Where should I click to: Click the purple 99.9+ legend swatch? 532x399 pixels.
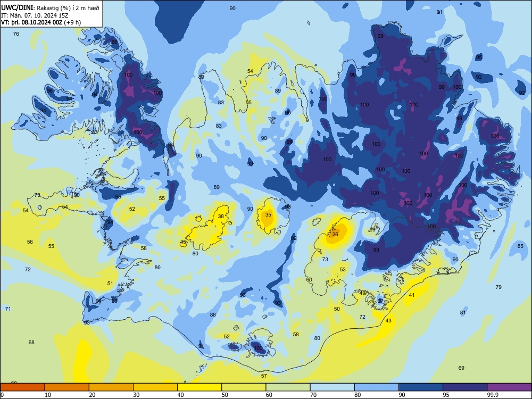coord(509,387)
